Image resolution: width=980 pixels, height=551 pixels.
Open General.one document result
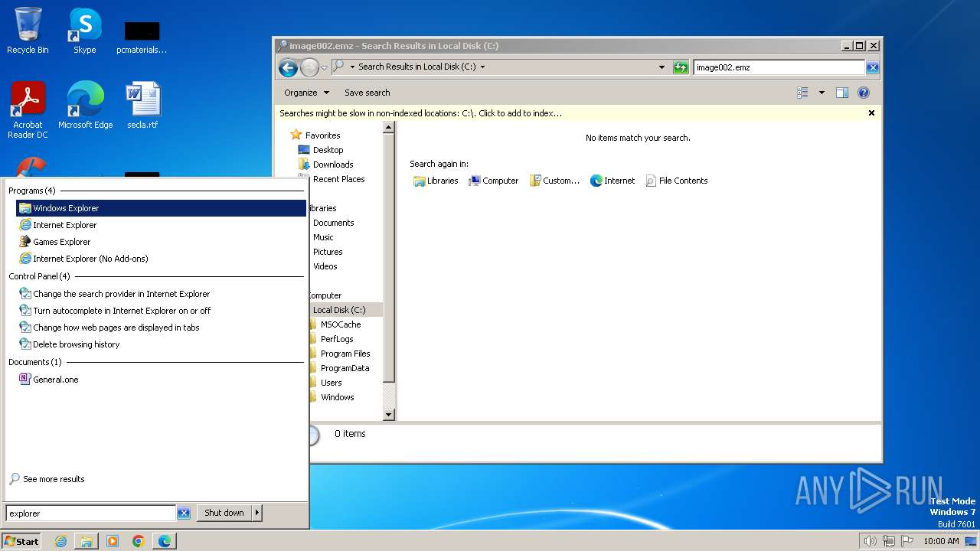point(161,380)
